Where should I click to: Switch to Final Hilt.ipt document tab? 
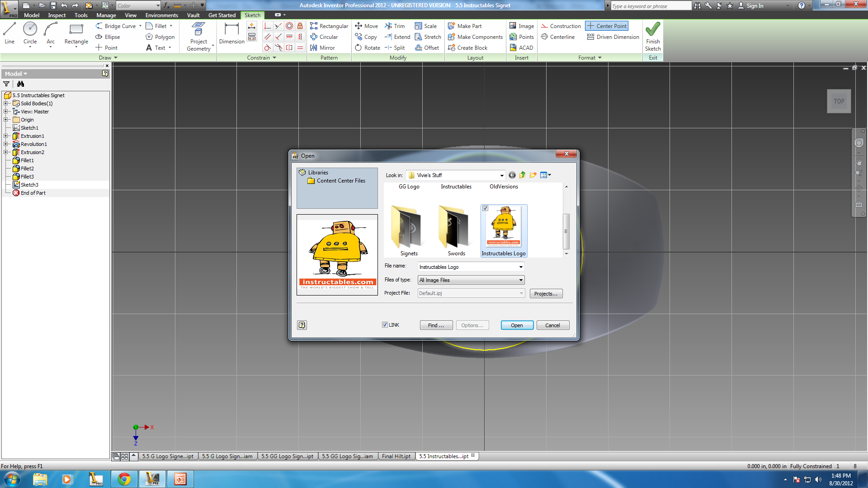click(x=396, y=456)
